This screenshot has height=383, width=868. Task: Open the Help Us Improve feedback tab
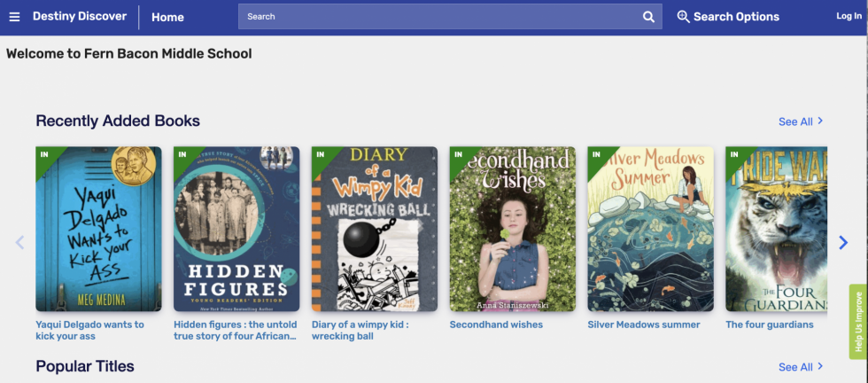pyautogui.click(x=858, y=322)
